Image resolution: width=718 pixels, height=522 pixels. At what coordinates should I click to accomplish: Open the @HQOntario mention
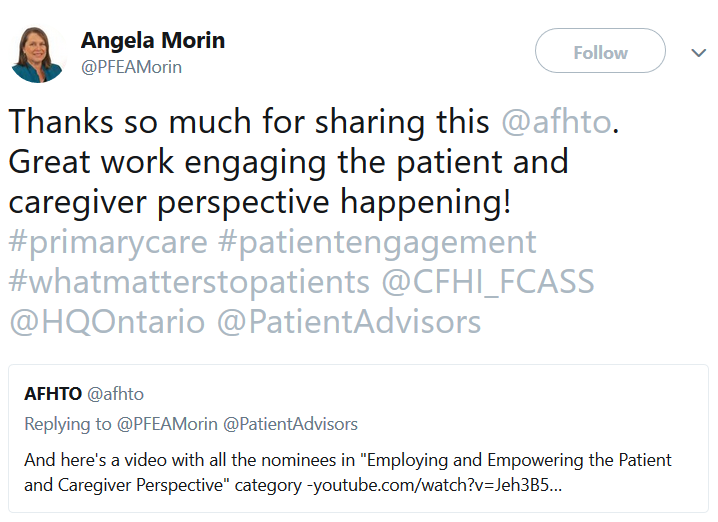point(107,322)
